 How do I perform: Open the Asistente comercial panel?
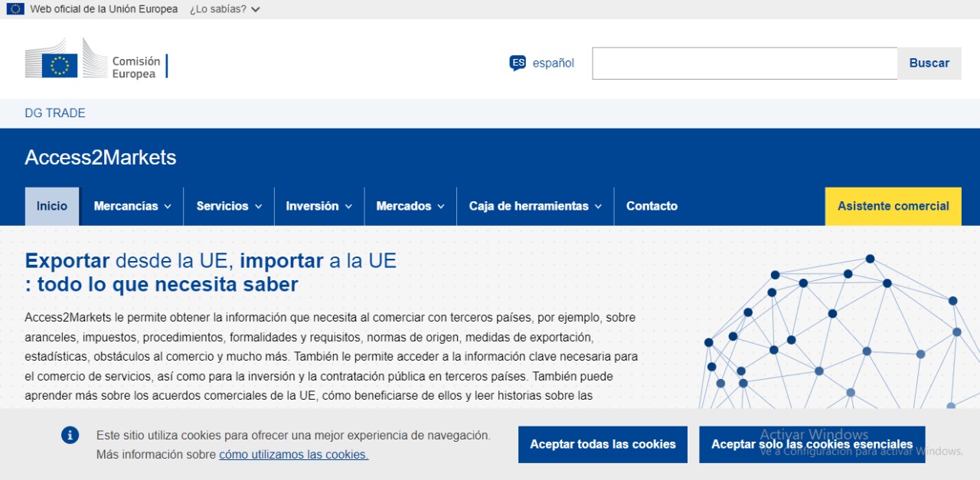(x=893, y=206)
